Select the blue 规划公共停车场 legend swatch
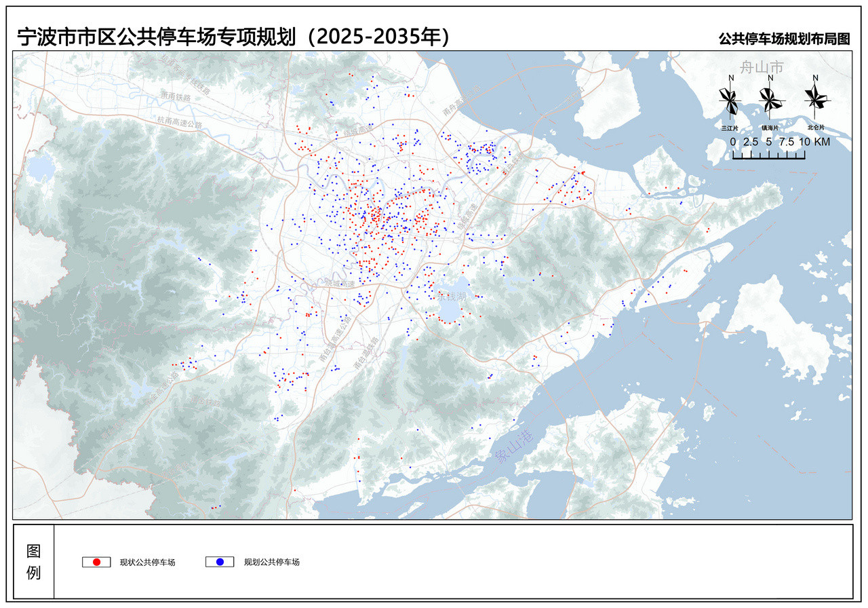 pos(220,562)
